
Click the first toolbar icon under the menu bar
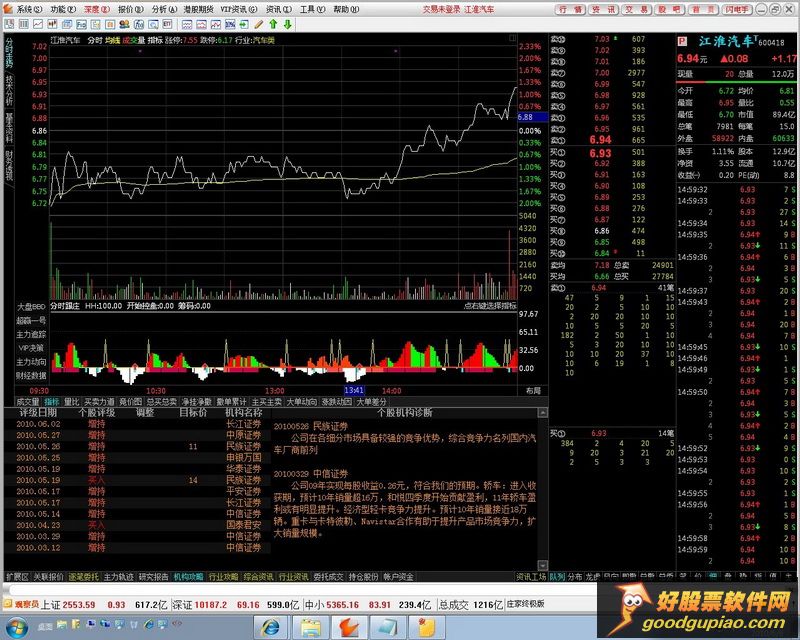[x=9, y=24]
